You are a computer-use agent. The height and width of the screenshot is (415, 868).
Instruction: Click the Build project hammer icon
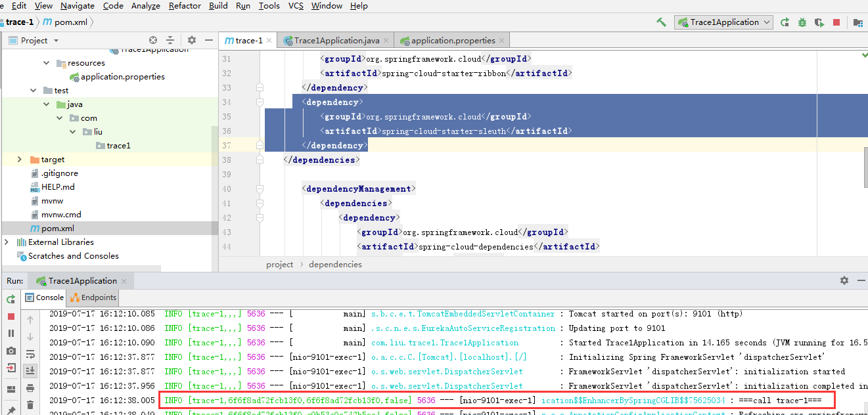[x=661, y=22]
